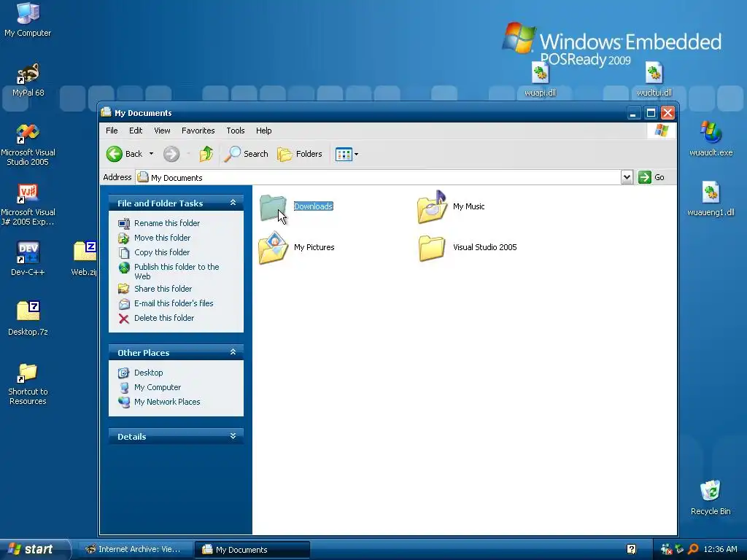The image size is (747, 560).
Task: Expand the Details panel
Action: [x=233, y=436]
